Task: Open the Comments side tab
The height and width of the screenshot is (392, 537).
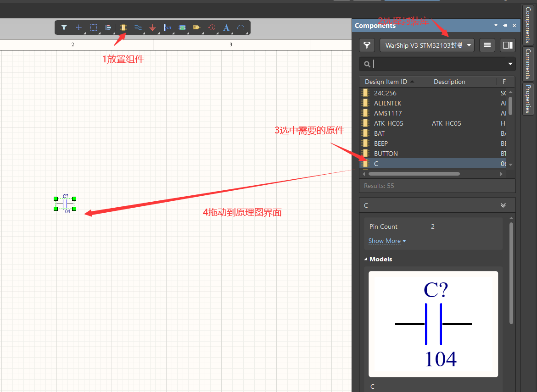Action: click(528, 64)
